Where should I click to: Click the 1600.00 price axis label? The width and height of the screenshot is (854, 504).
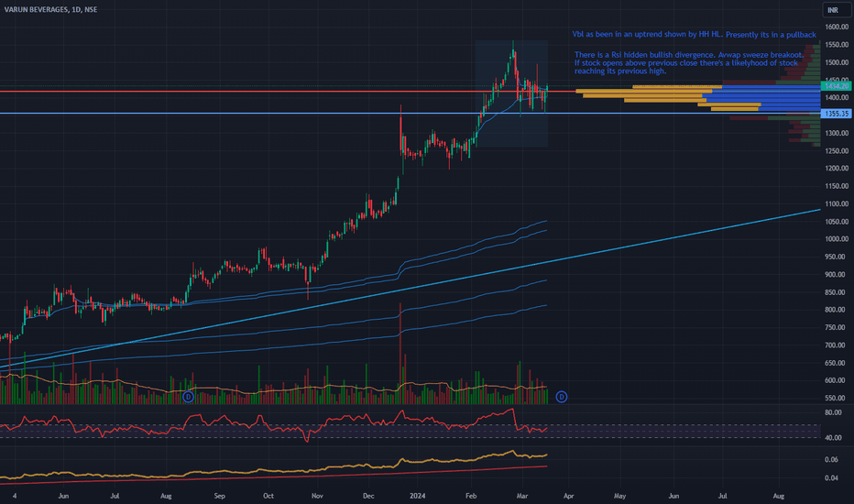pos(837,27)
